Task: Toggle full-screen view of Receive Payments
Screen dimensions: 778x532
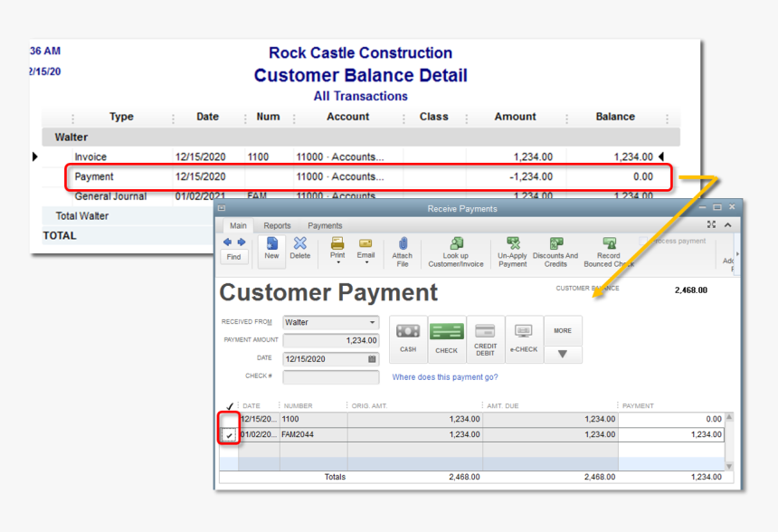Action: pos(712,224)
